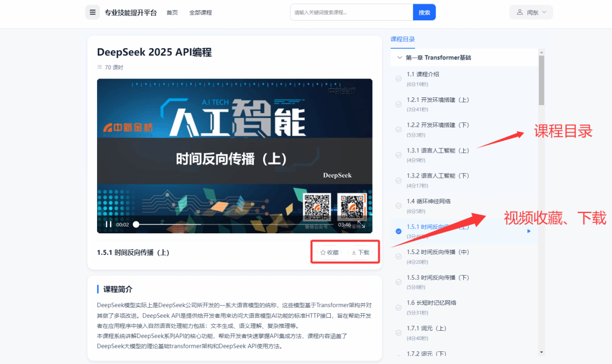
Task: Click the check circle beside 1.1 课程介绍
Action: [x=399, y=79]
